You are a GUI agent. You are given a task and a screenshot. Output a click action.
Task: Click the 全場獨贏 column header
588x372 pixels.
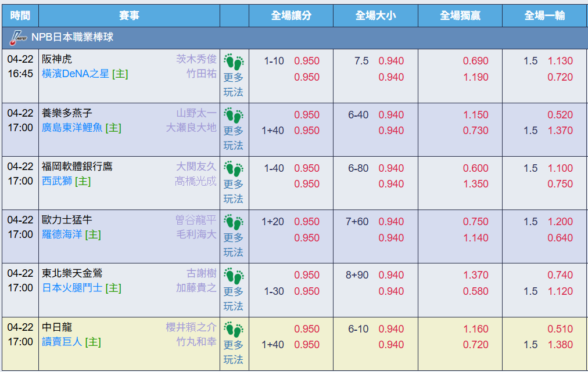click(x=460, y=16)
